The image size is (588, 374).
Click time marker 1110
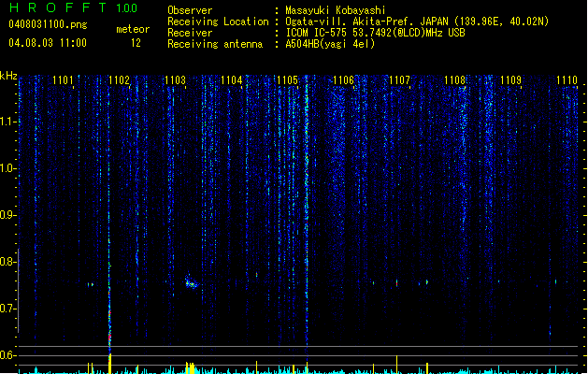tap(566, 80)
